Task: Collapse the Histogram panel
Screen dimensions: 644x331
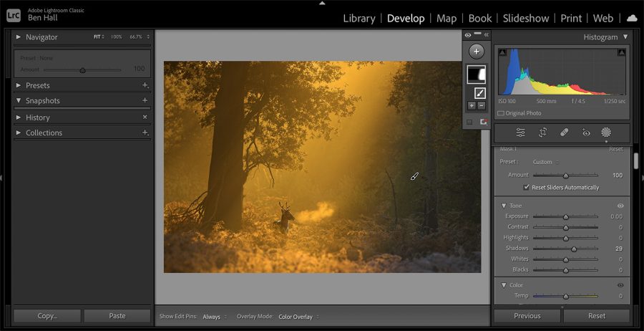Action: [625, 37]
